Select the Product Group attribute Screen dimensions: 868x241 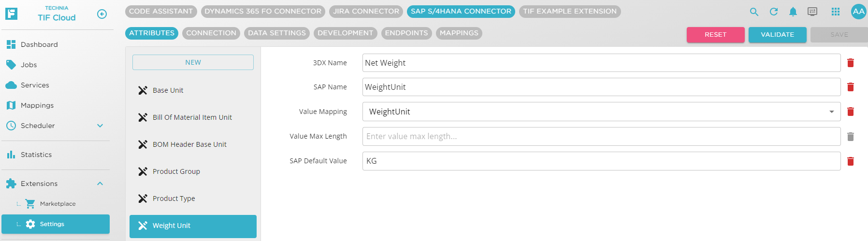(176, 171)
